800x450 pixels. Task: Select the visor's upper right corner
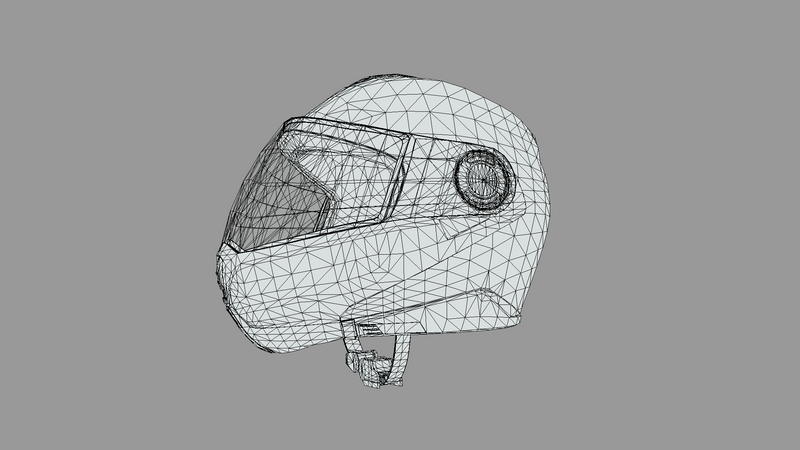pyautogui.click(x=408, y=142)
